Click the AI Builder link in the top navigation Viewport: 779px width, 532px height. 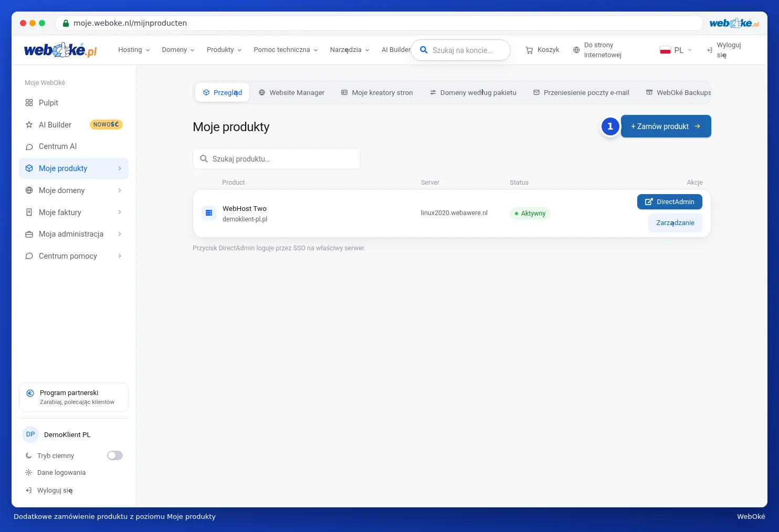click(396, 50)
